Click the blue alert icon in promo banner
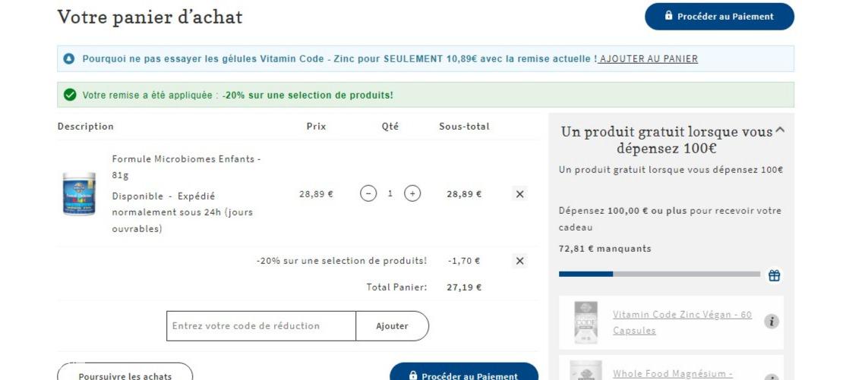Viewport: 868px width, 380px height. point(68,58)
